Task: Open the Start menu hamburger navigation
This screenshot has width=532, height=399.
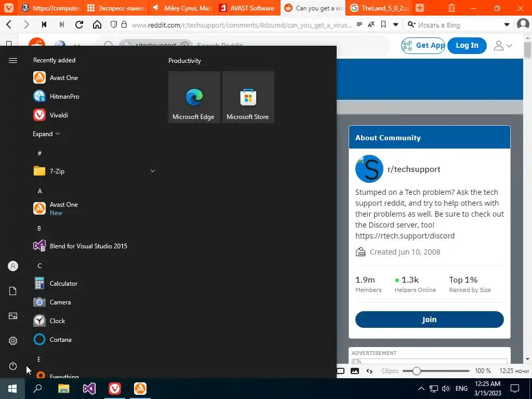Action: pos(13,60)
